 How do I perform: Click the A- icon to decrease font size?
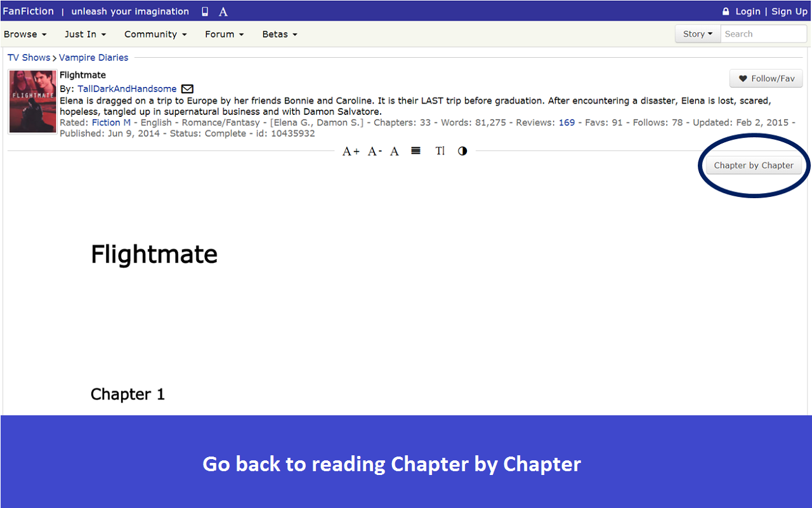click(373, 151)
